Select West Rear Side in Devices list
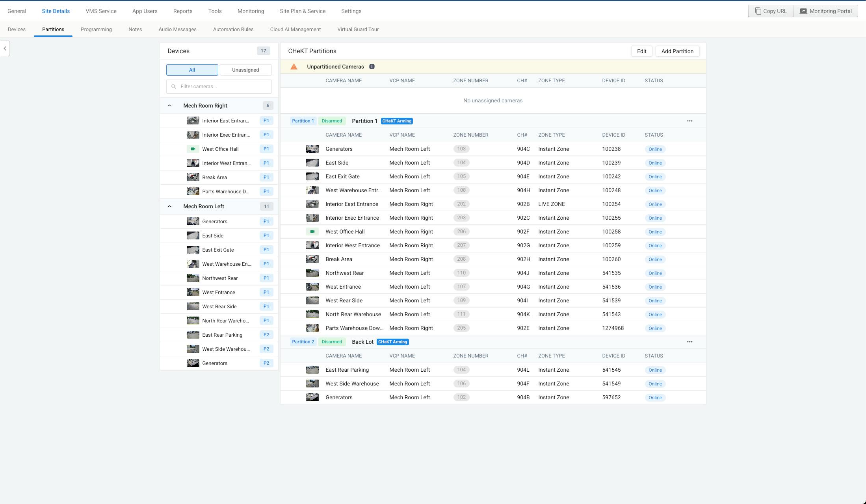866x504 pixels. (x=219, y=306)
